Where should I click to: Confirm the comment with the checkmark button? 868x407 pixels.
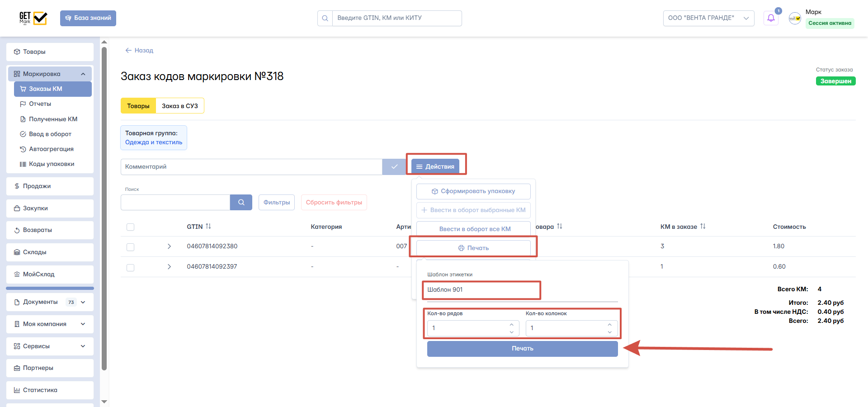[394, 167]
